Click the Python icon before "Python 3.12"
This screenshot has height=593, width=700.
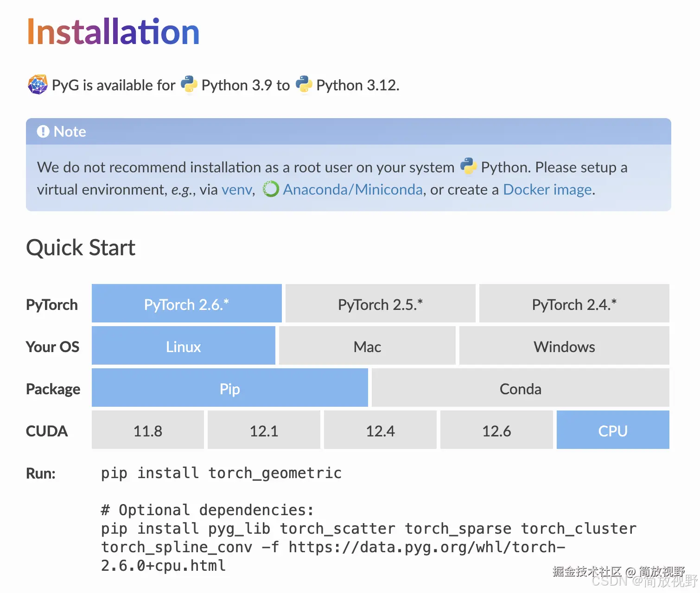(304, 84)
